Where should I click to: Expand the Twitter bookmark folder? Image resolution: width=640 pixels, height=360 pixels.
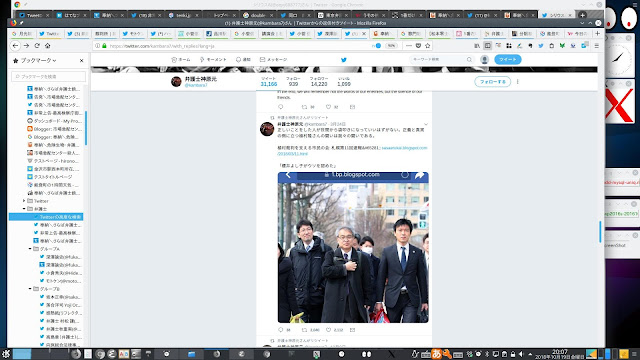tap(24, 201)
